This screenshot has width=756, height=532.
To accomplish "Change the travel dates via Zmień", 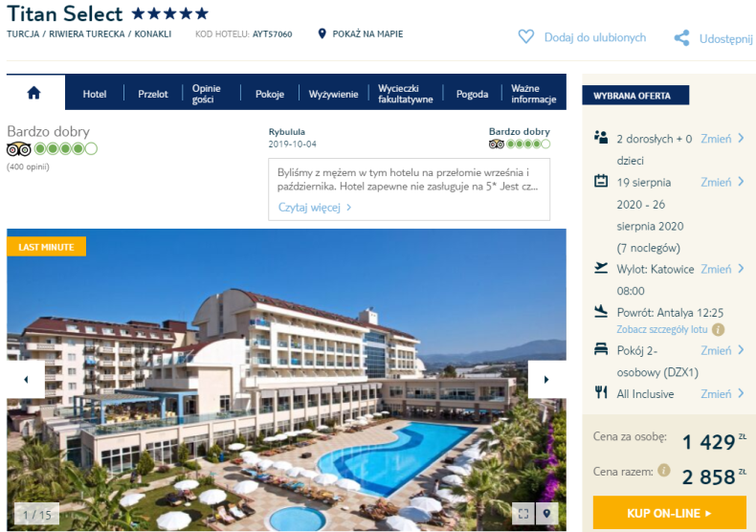I will click(x=723, y=182).
